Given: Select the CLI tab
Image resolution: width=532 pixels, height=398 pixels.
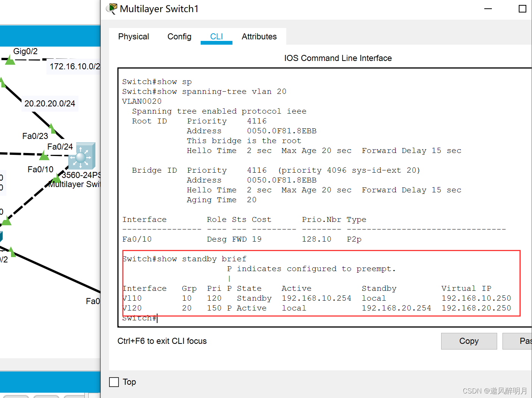Looking at the screenshot, I should (217, 37).
